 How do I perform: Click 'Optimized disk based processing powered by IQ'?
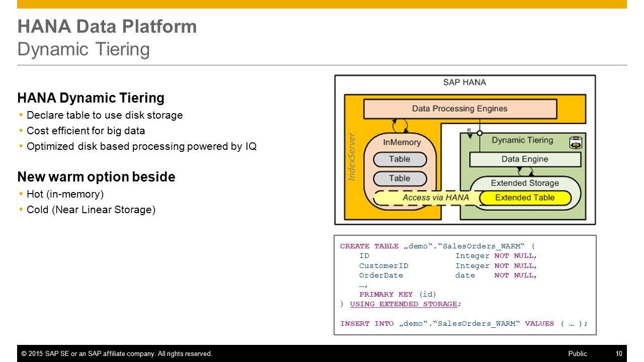[142, 146]
